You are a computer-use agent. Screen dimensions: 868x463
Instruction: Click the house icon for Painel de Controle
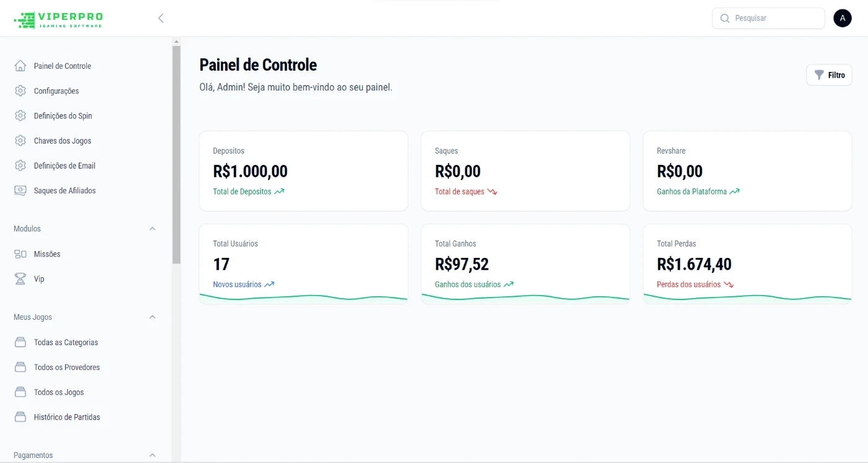tap(20, 66)
